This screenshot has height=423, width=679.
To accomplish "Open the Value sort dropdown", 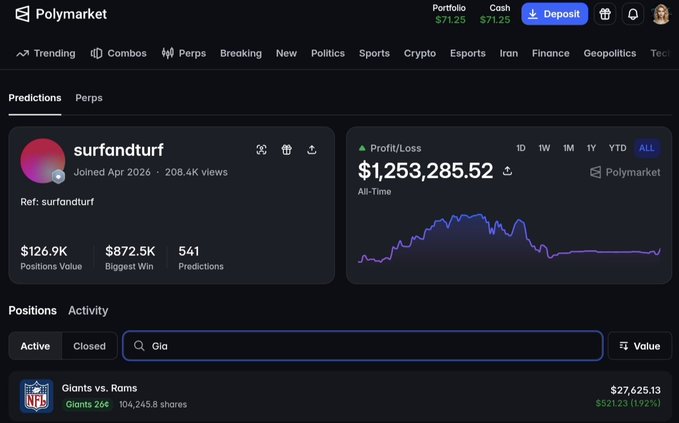I will (x=640, y=346).
